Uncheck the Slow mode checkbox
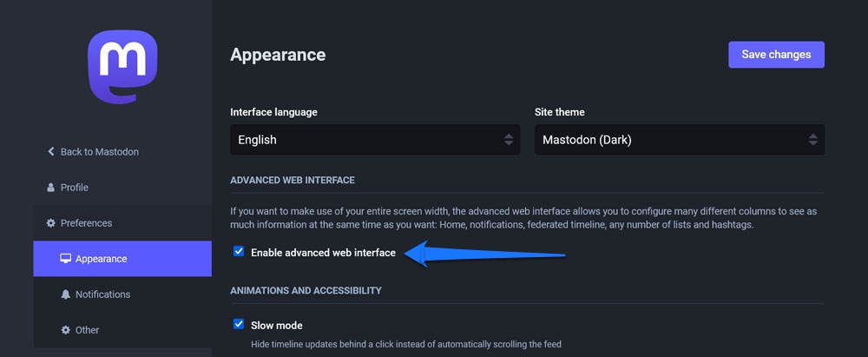Viewport: 868px width, 357px height. click(239, 325)
